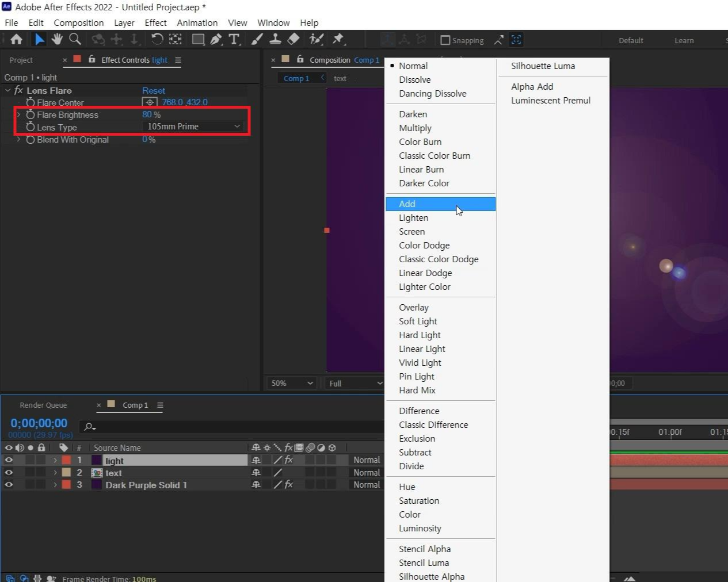Open the 50% magnification dropdown
Viewport: 728px width, 582px height.
tap(292, 383)
